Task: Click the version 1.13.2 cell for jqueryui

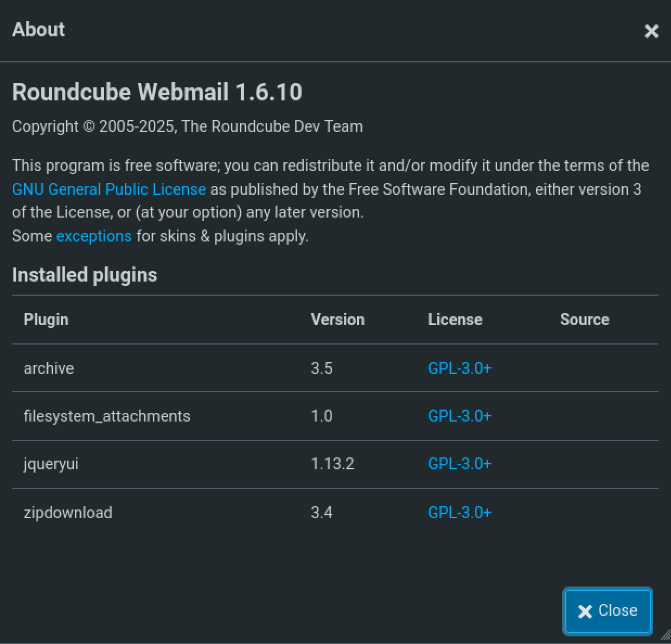Action: point(333,464)
